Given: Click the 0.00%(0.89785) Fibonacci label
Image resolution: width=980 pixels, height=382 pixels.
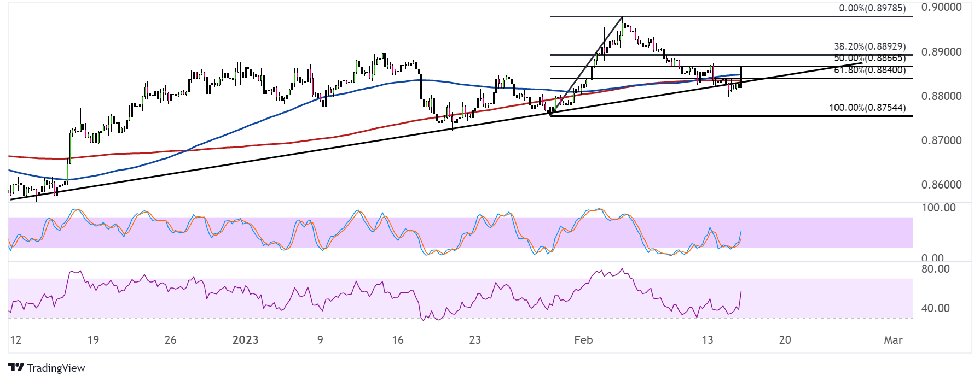Looking at the screenshot, I should point(872,8).
